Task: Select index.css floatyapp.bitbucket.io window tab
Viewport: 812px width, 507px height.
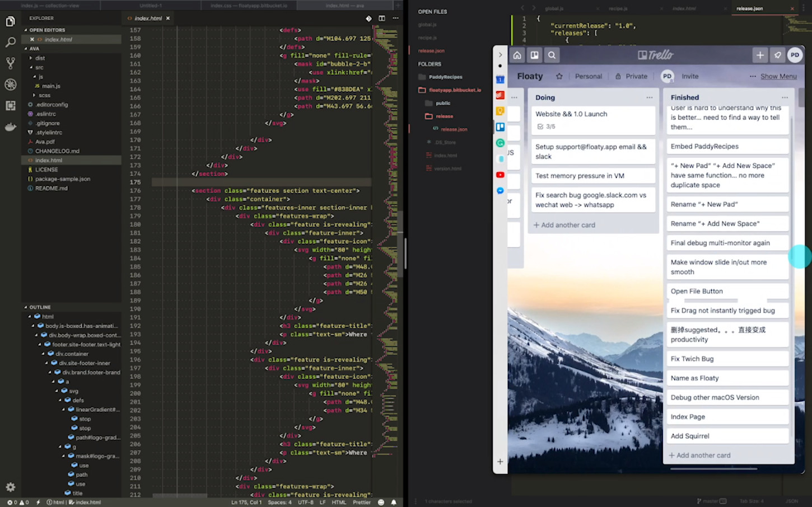Action: click(249, 6)
